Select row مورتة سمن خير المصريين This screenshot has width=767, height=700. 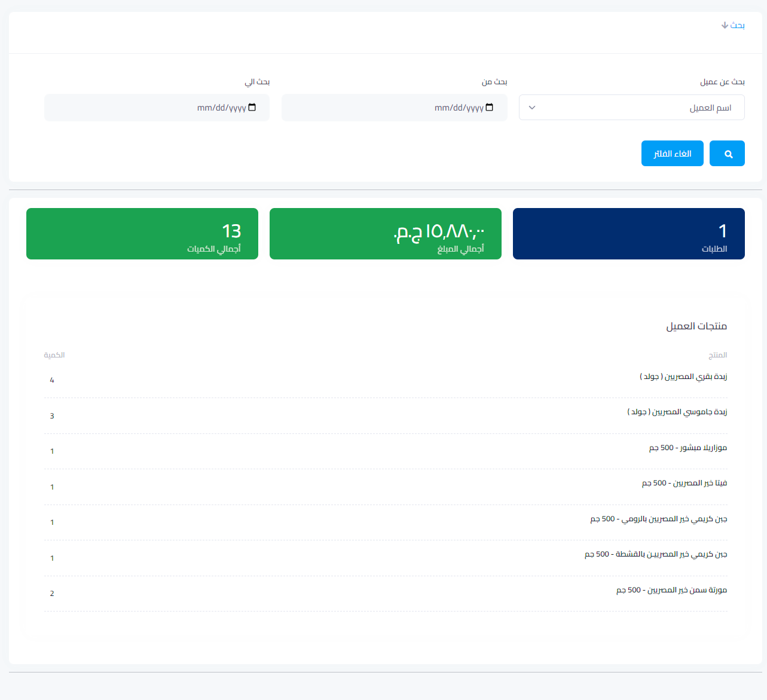[386, 594]
